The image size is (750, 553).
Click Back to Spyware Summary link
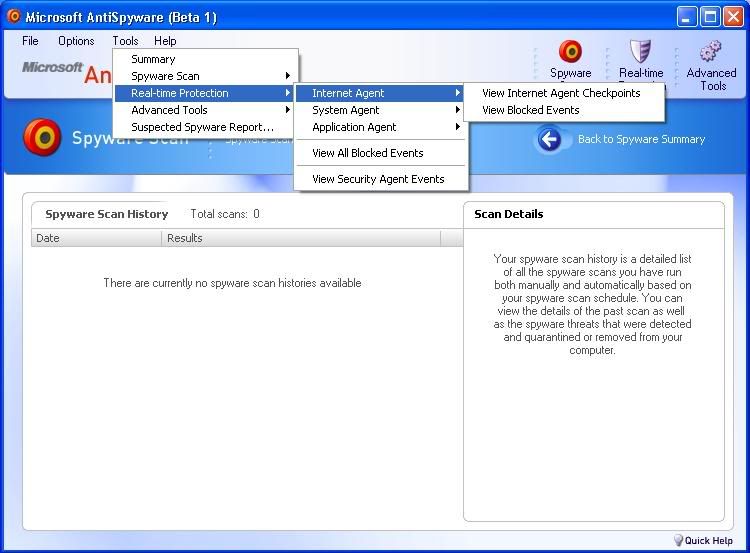(641, 139)
